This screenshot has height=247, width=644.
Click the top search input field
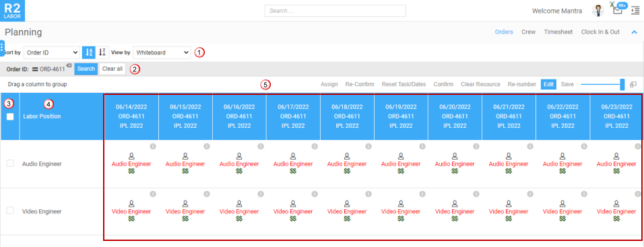pyautogui.click(x=335, y=11)
